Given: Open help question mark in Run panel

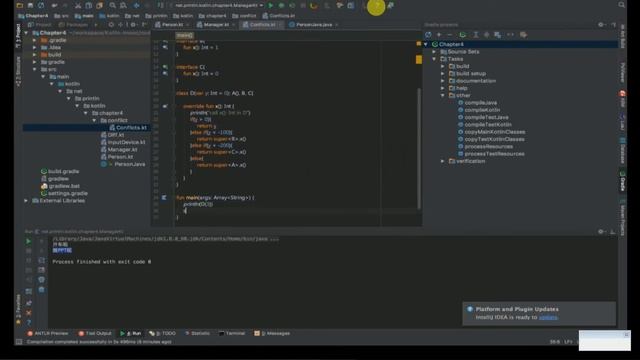Looking at the screenshot, I should [29, 322].
